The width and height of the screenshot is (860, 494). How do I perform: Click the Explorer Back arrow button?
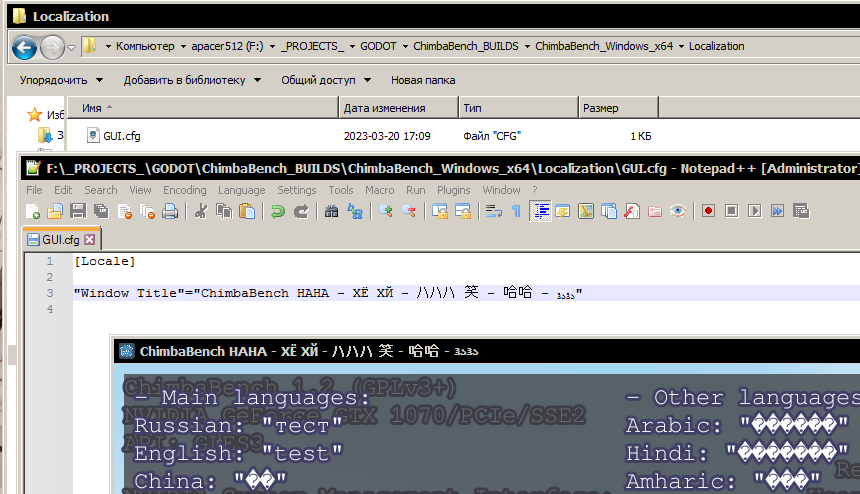click(25, 48)
